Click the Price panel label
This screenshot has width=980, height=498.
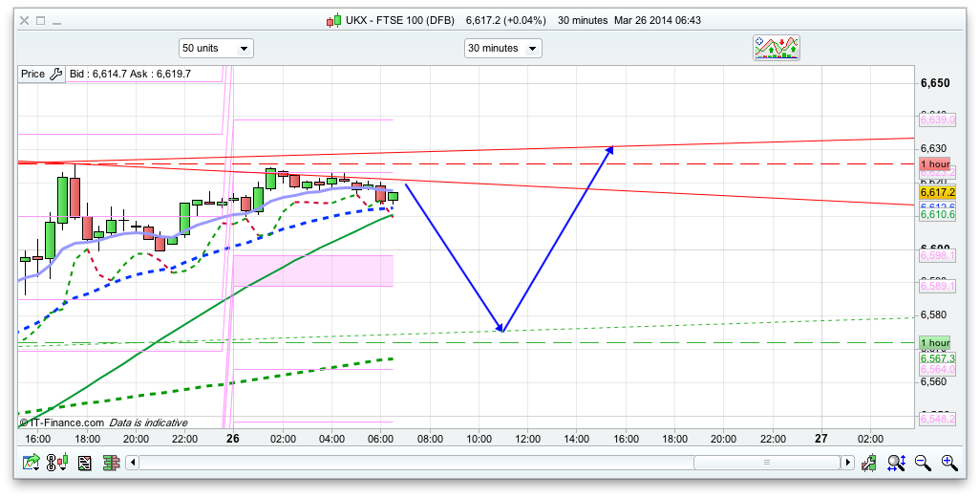(x=32, y=74)
